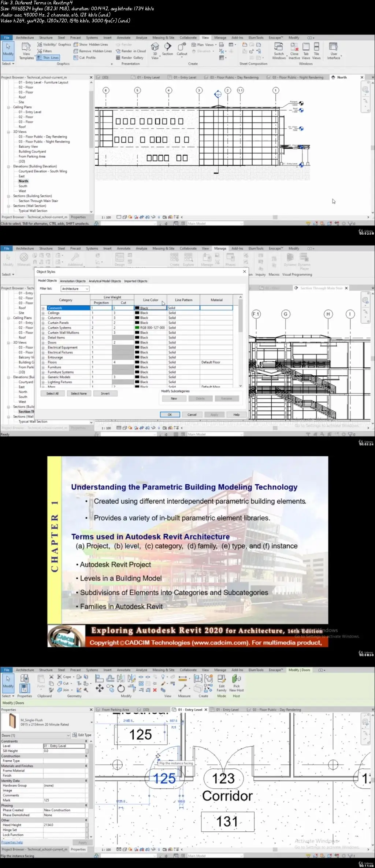Click OK in the Object Styles dialog
375x868 pixels.
point(170,415)
